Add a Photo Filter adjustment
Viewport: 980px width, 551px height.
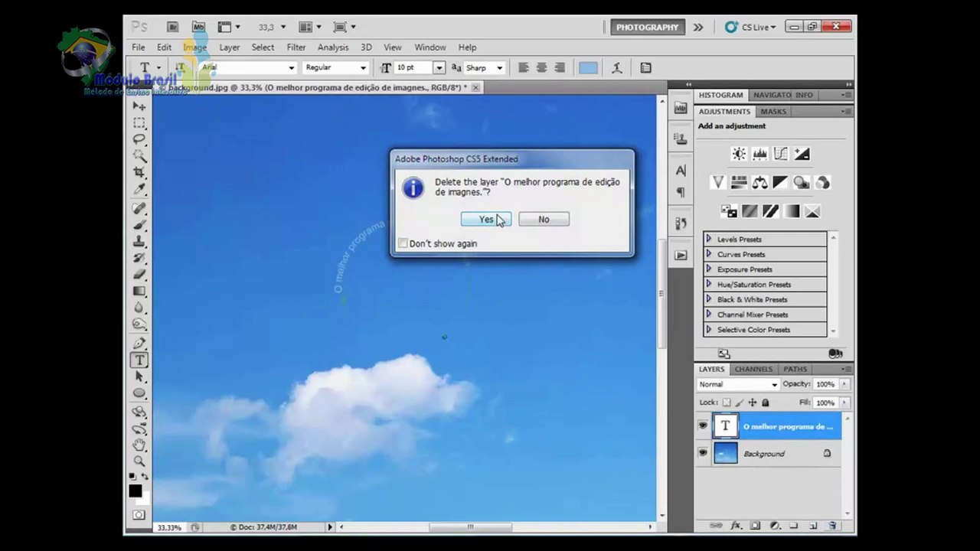[x=802, y=182]
